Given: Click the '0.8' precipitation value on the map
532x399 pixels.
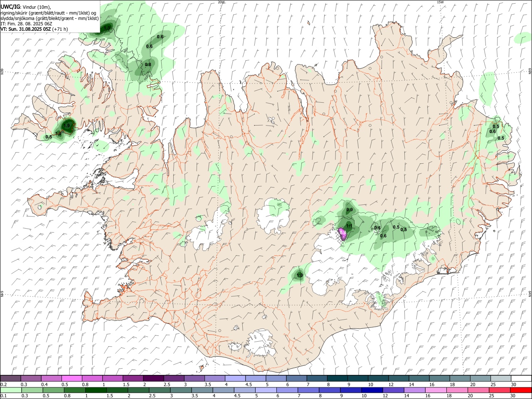Looking at the screenshot, I should 148,64.
